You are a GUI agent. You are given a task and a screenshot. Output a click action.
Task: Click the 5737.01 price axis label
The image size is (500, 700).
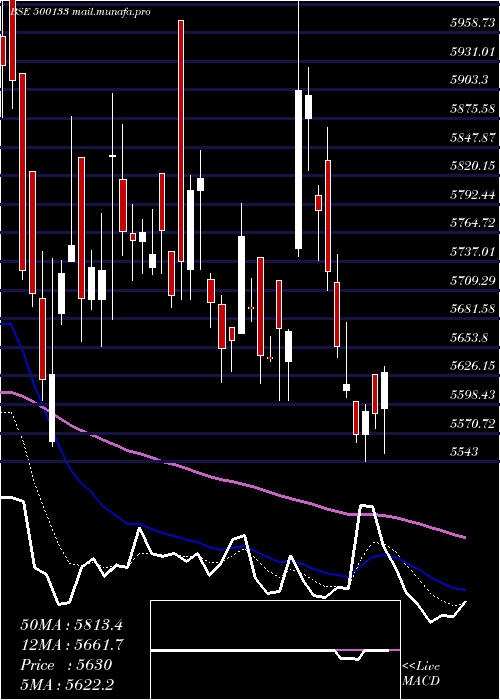473,251
